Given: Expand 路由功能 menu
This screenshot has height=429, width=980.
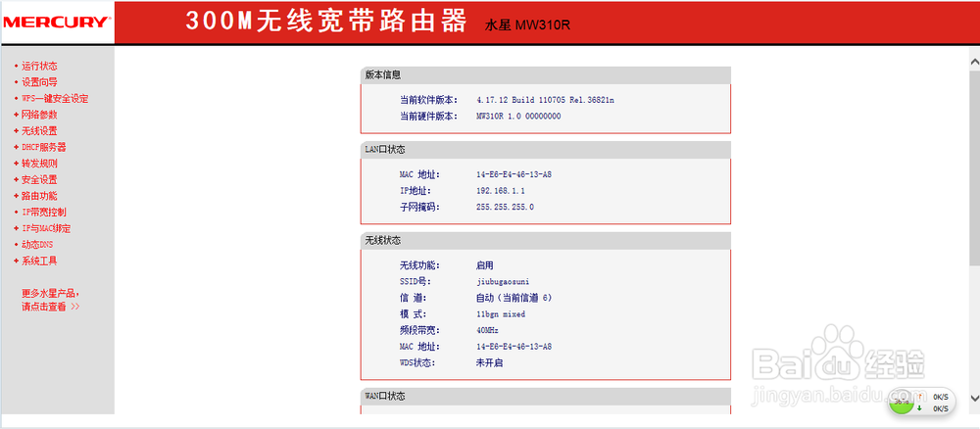Looking at the screenshot, I should (39, 196).
